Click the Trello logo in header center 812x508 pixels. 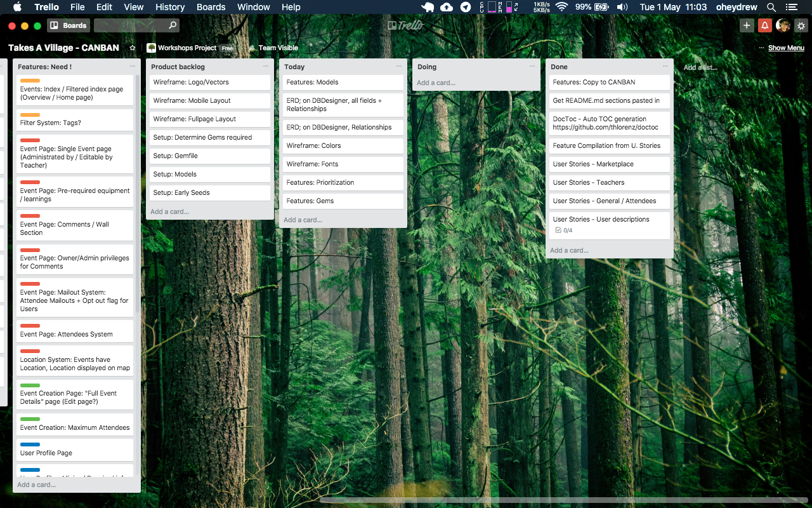tap(405, 25)
